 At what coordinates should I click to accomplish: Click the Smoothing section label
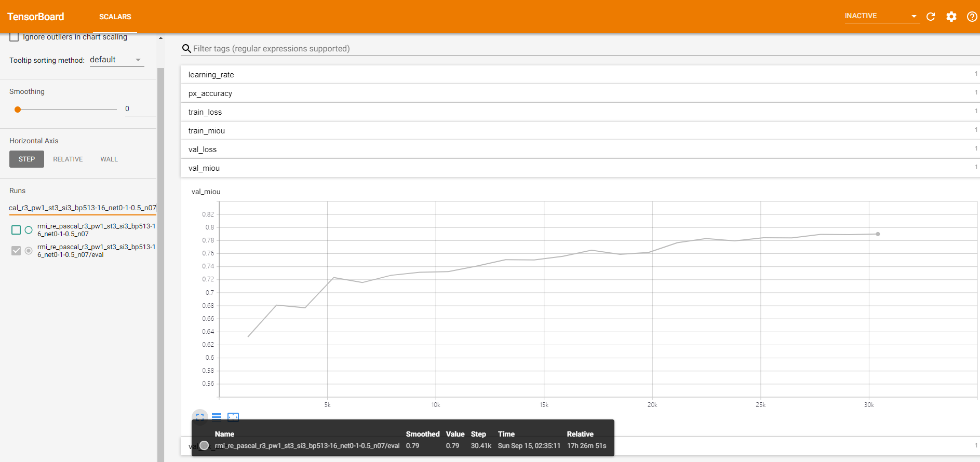[x=27, y=91]
